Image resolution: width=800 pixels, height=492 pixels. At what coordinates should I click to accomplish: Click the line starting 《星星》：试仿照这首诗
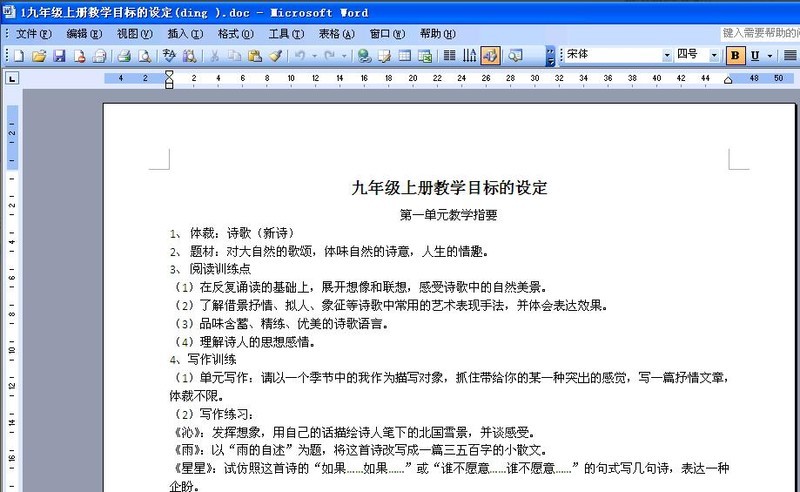pyautogui.click(x=450, y=468)
